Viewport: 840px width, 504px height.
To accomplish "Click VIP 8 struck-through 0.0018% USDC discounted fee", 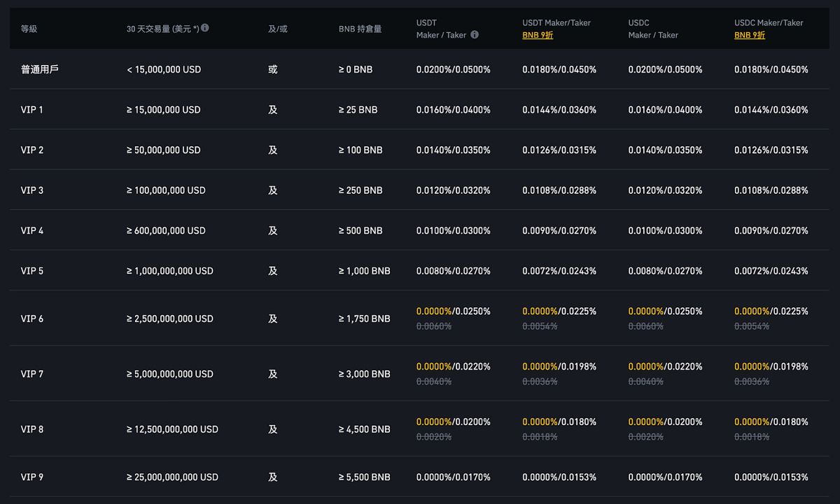I will [x=752, y=437].
